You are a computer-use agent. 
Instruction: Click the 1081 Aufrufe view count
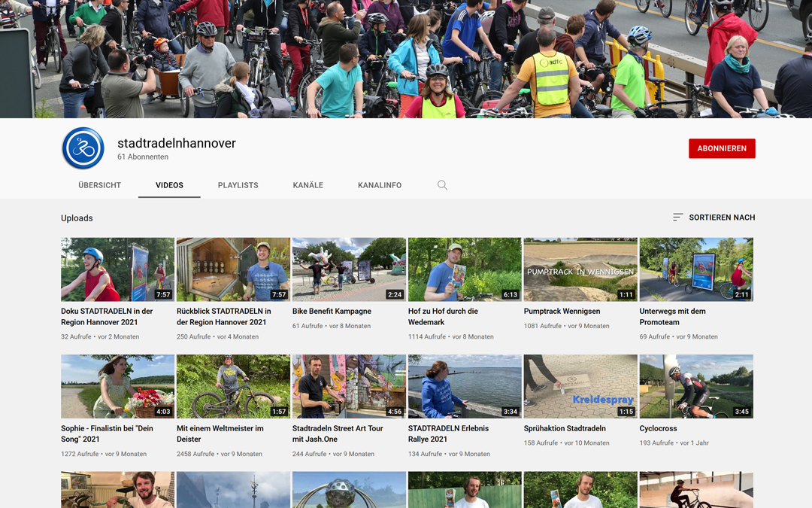coord(542,326)
